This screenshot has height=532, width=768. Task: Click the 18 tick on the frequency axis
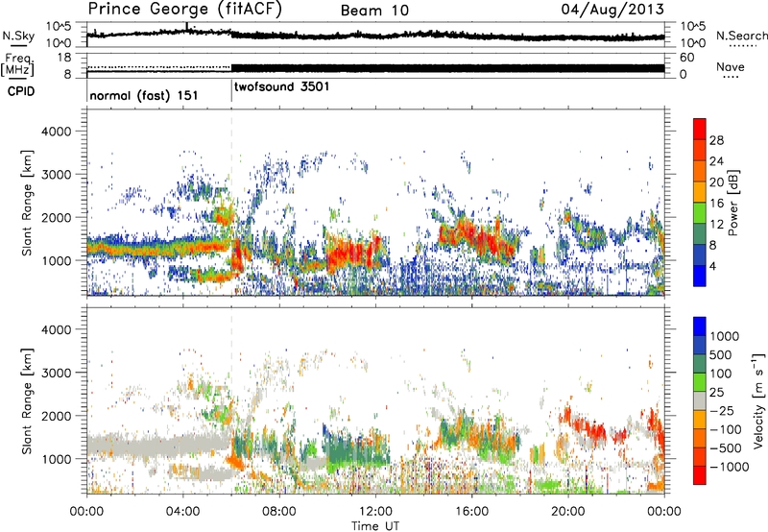point(64,58)
